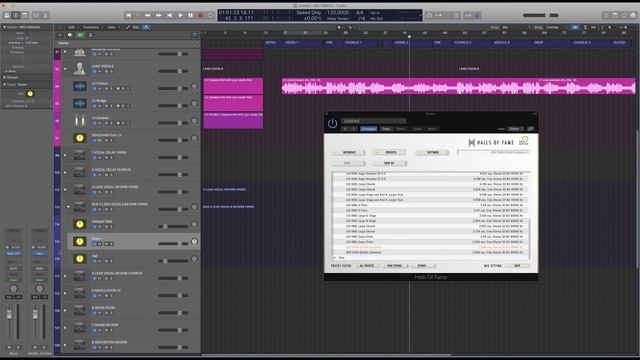Solo the Hall track

coord(111,261)
